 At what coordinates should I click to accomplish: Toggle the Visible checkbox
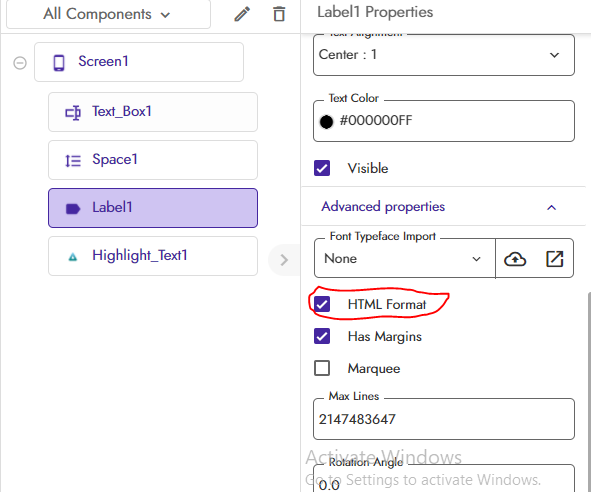(322, 168)
